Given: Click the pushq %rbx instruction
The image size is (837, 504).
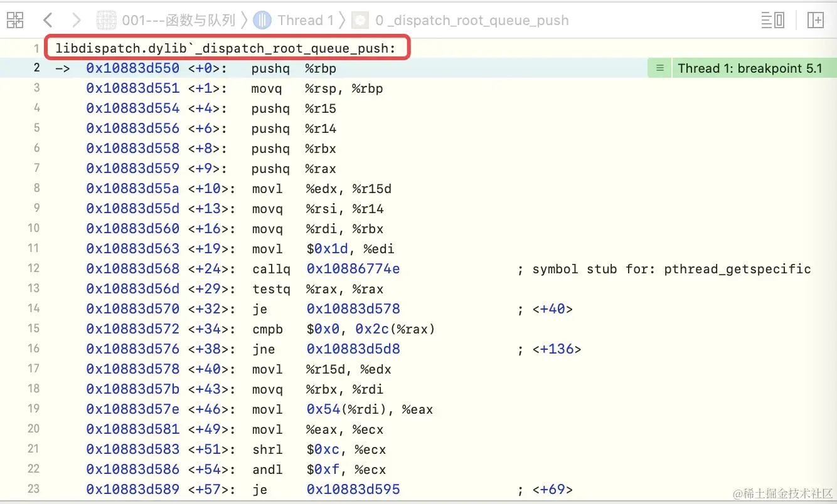Looking at the screenshot, I should pos(294,149).
